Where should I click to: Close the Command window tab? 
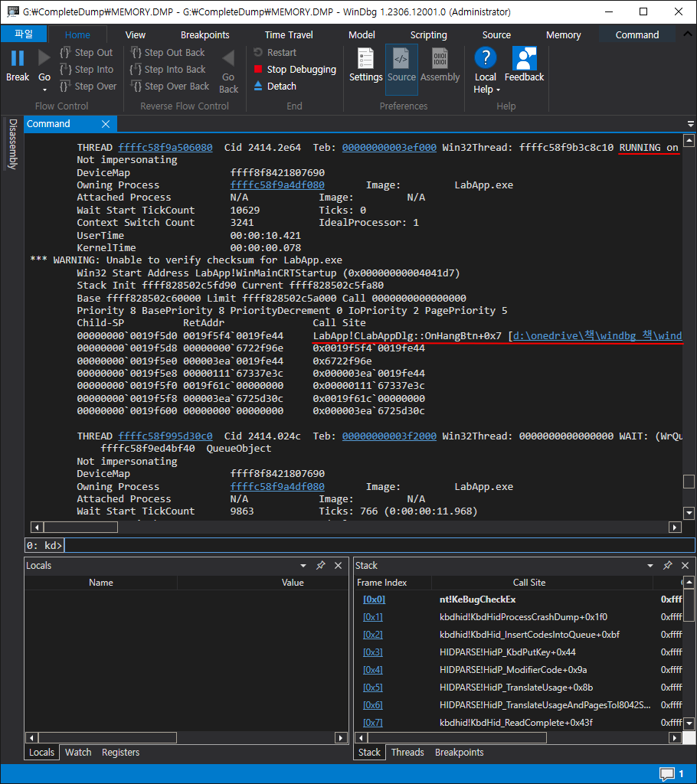point(106,124)
